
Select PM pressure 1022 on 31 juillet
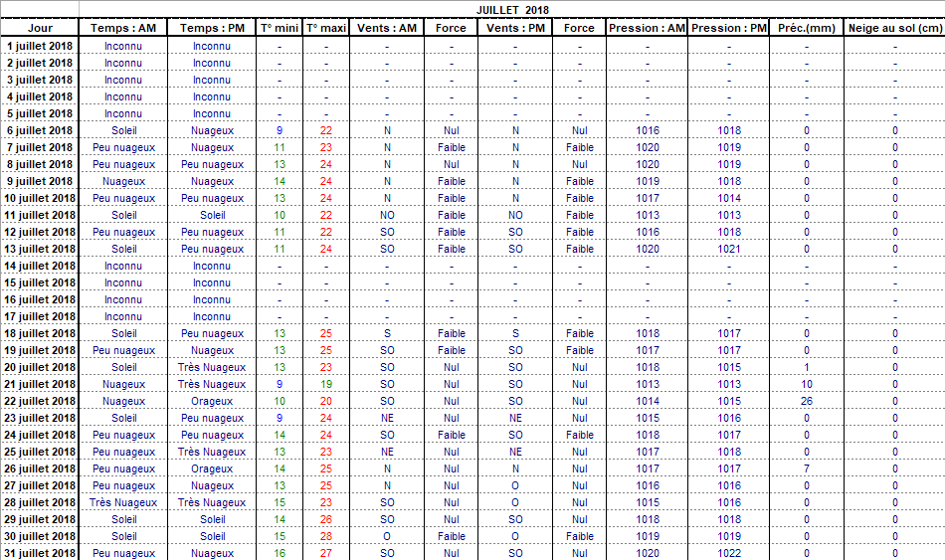point(729,553)
